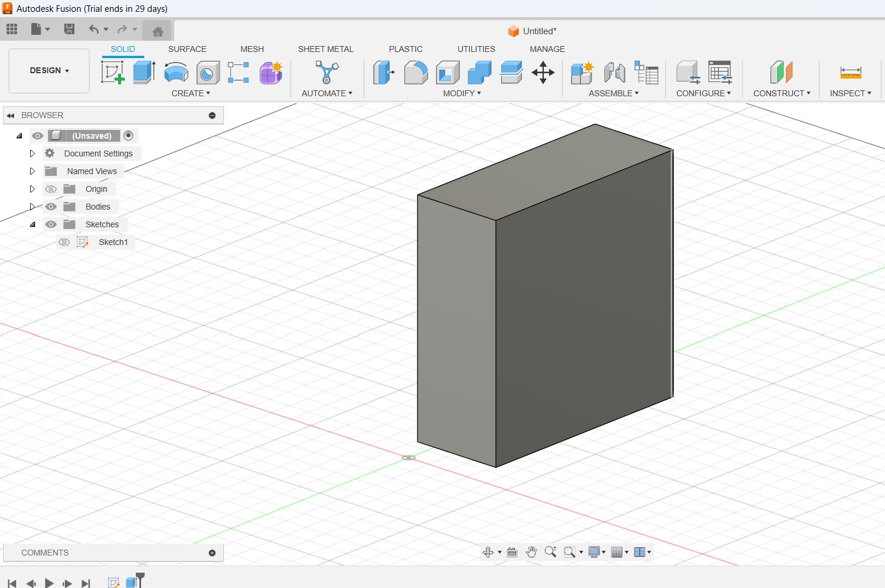
Task: Switch to the PLASTIC tab
Action: 406,49
